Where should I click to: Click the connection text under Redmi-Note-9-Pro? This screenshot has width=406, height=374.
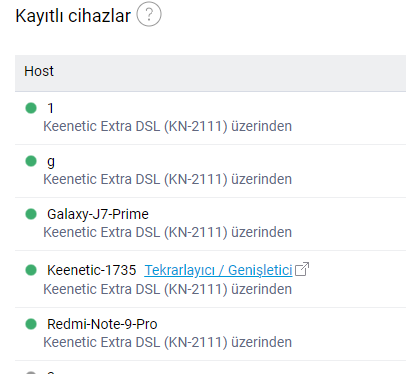click(168, 342)
